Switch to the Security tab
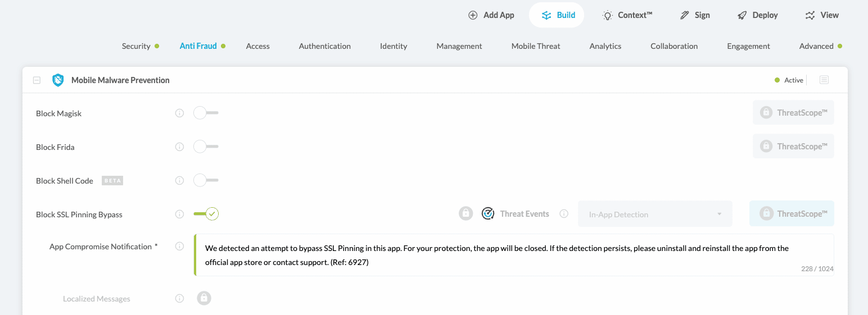868x315 pixels. pyautogui.click(x=136, y=46)
